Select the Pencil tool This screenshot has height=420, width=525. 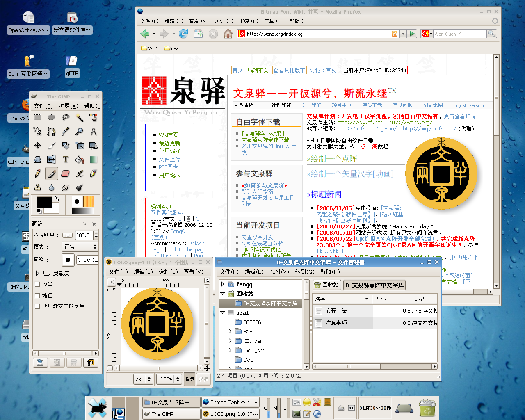coord(38,173)
